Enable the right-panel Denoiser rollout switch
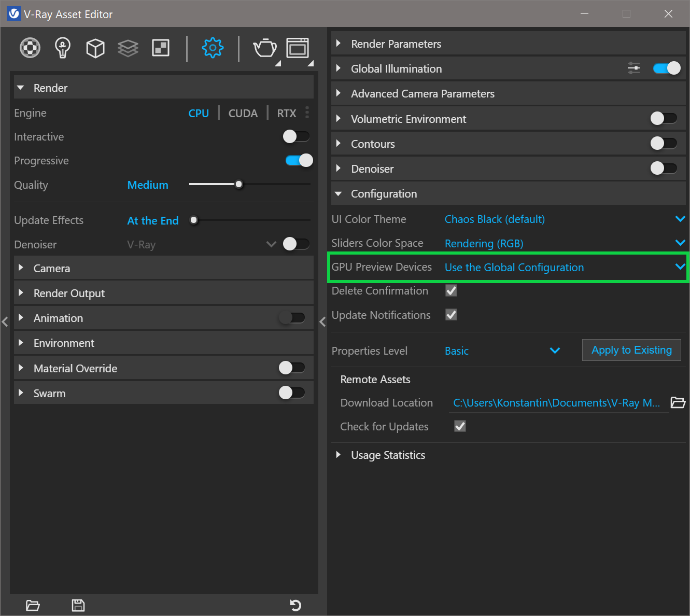 [664, 168]
